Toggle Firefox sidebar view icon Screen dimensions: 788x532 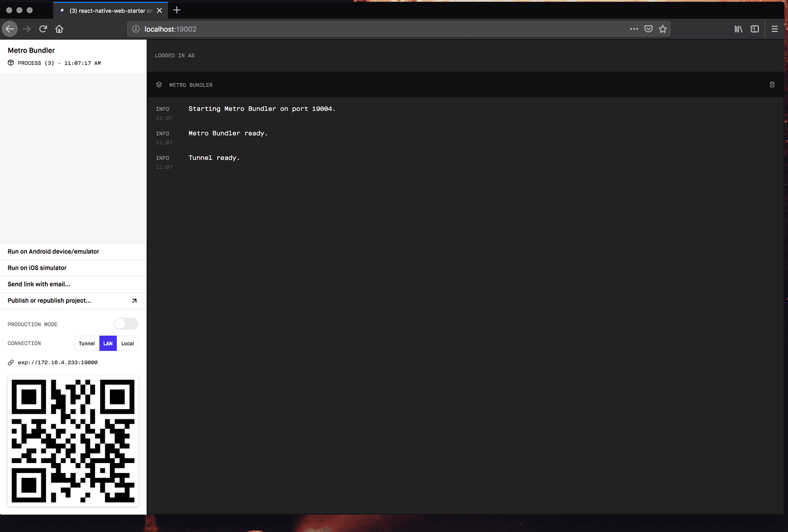[755, 29]
